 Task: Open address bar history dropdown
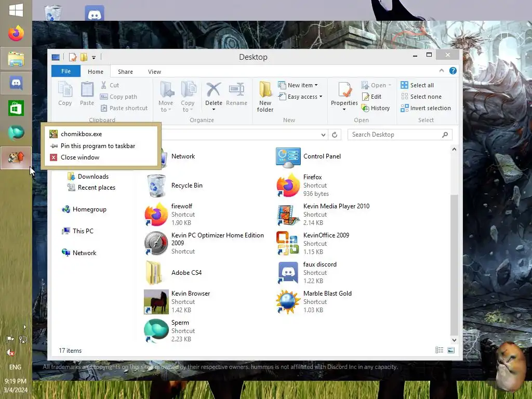tap(323, 135)
